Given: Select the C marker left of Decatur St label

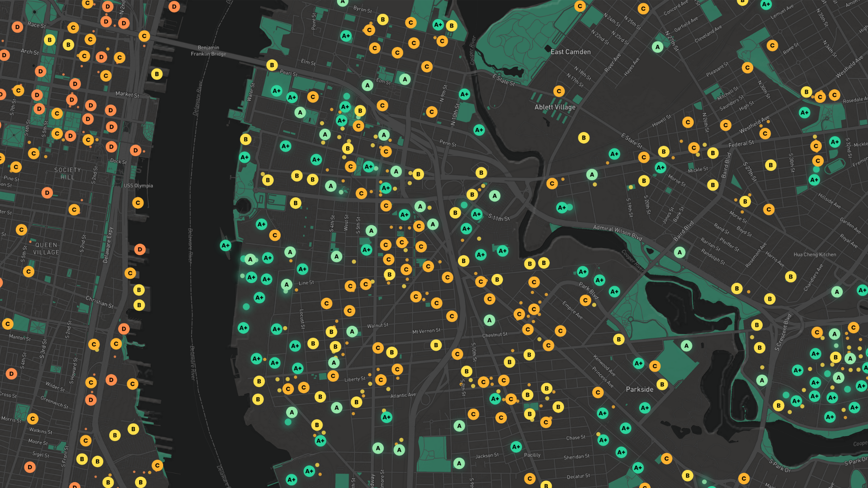Looking at the screenshot, I should pos(530,478).
